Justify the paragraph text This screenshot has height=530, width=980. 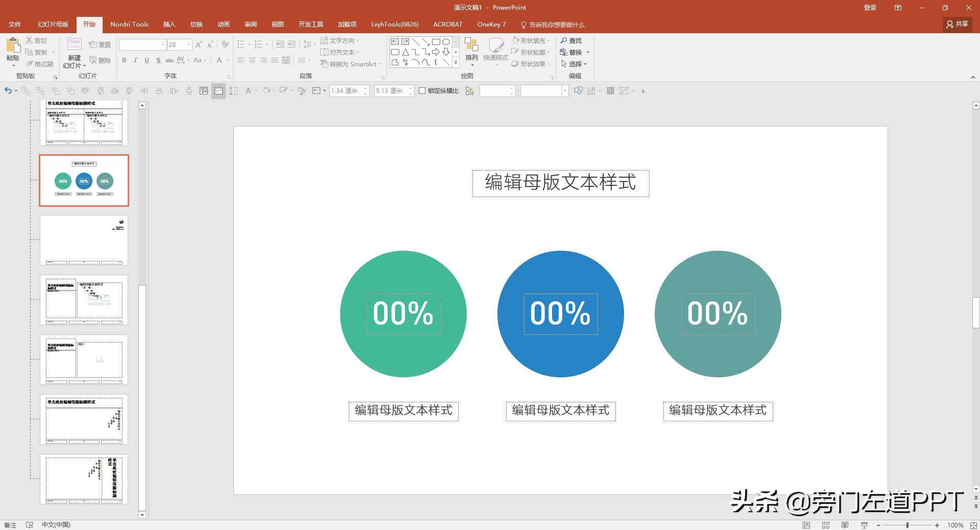click(275, 60)
